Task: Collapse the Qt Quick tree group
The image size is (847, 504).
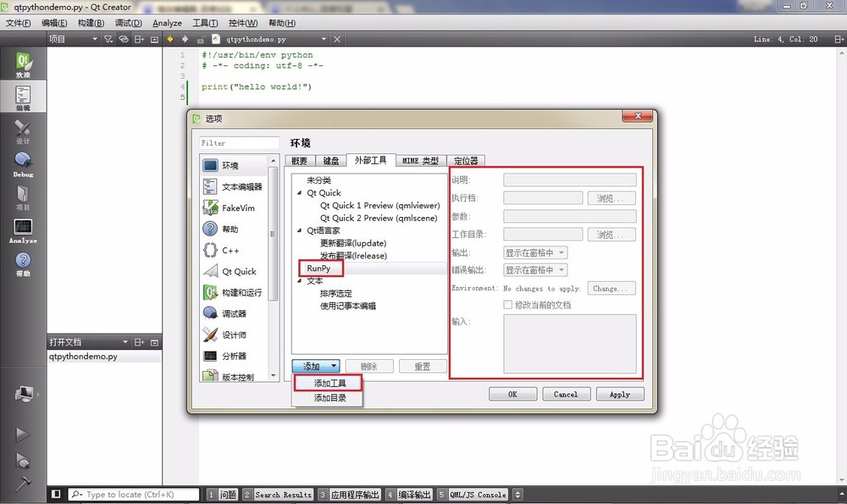Action: 302,192
